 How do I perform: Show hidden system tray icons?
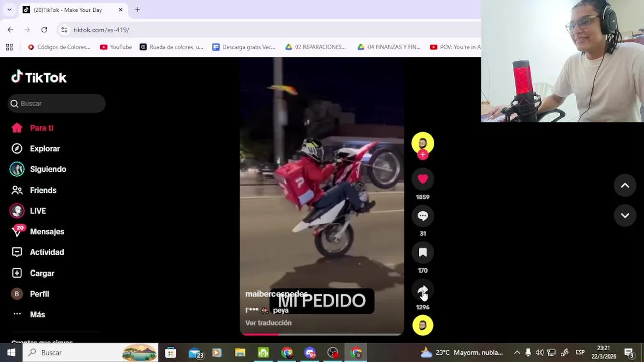[517, 353]
